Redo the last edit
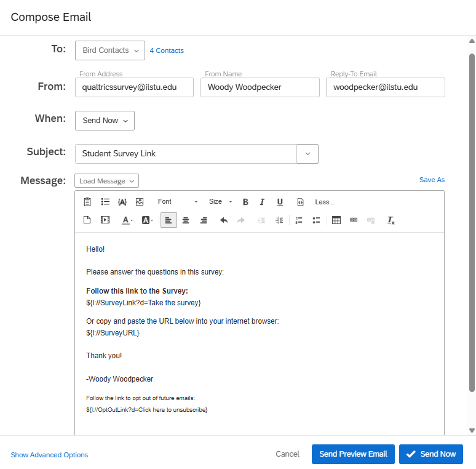This screenshot has height=469, width=476. tap(241, 220)
